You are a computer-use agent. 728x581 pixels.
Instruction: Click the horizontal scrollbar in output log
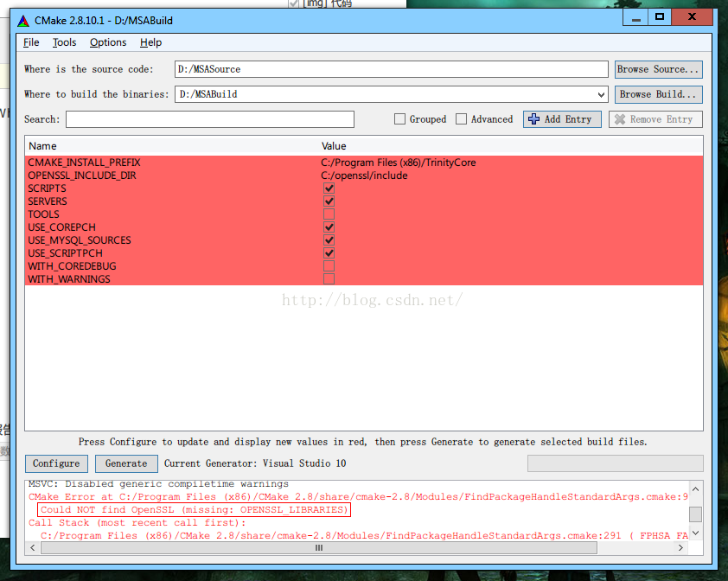tap(318, 548)
